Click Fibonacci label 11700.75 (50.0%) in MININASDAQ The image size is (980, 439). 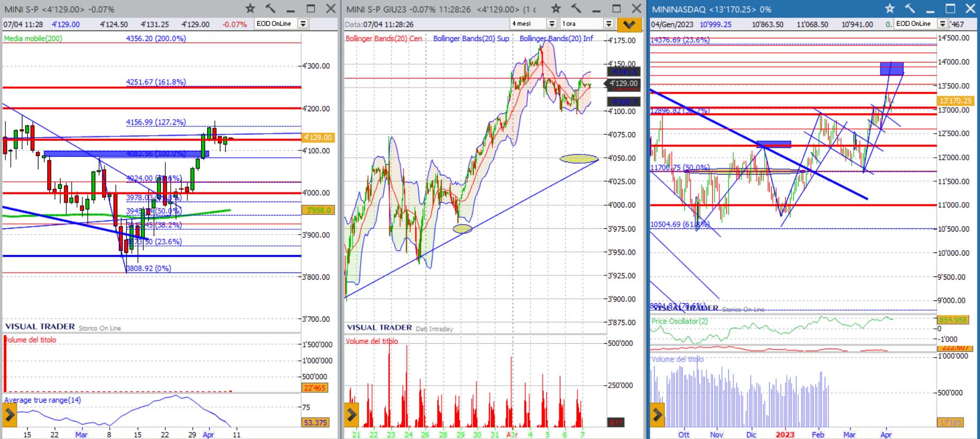tap(680, 167)
